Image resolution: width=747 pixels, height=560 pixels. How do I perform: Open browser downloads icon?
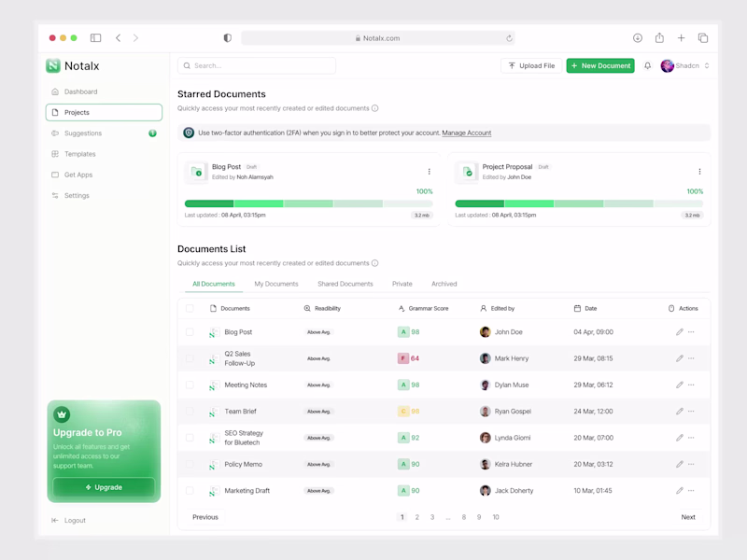point(638,37)
